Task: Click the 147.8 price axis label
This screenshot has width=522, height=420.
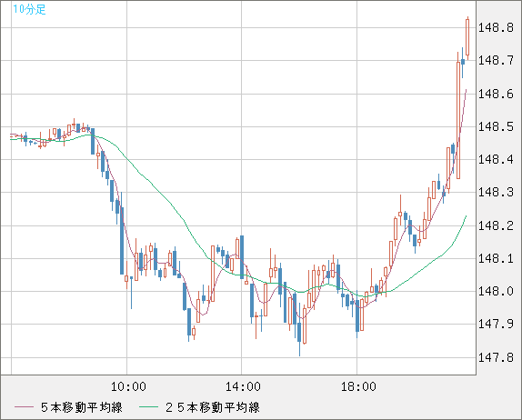Action: tap(496, 357)
